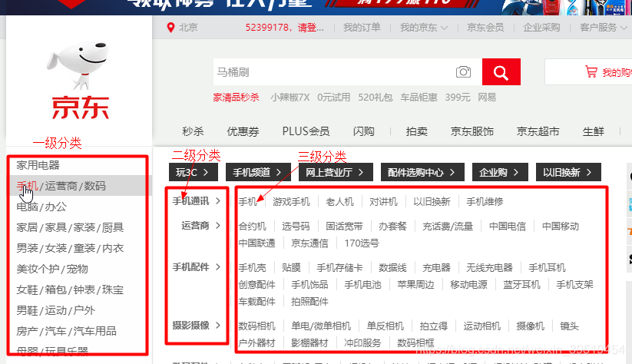Open the 以旧换新 channel button
The height and width of the screenshot is (364, 632).
pos(568,173)
